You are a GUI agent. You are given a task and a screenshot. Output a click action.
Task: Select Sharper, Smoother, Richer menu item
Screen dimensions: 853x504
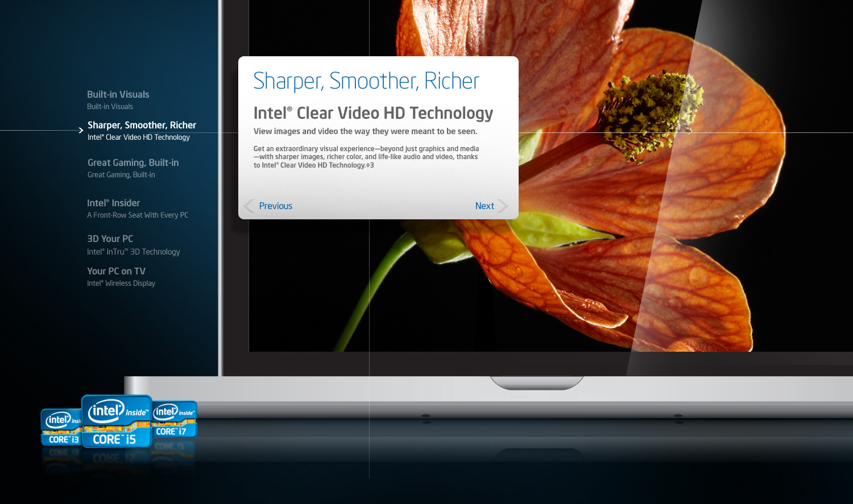coord(142,125)
